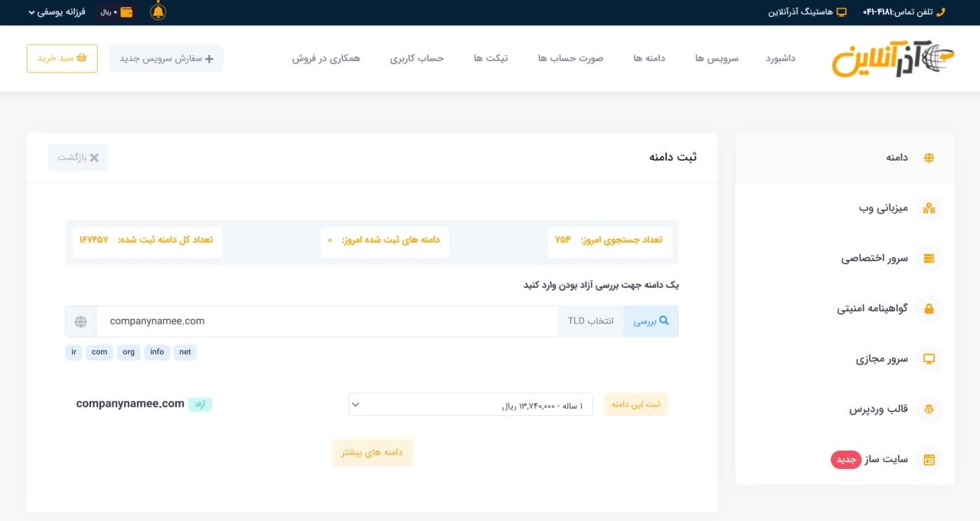Open the notification bell icon
Image resolution: width=980 pixels, height=521 pixels.
tap(159, 12)
